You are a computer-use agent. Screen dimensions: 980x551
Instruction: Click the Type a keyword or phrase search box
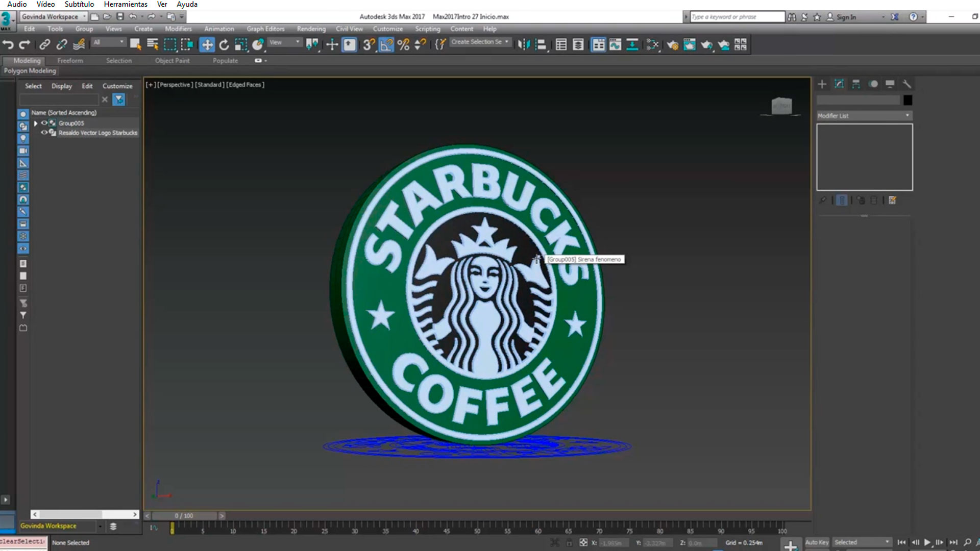coord(738,17)
